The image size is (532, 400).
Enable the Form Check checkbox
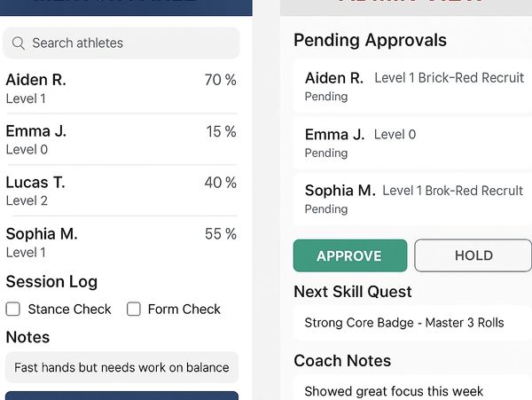[x=133, y=309]
